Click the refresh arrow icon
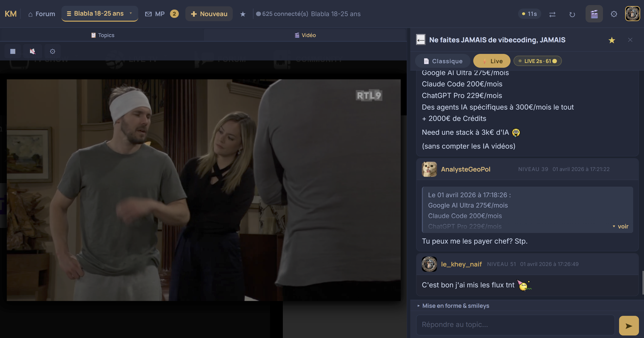 [x=572, y=14]
